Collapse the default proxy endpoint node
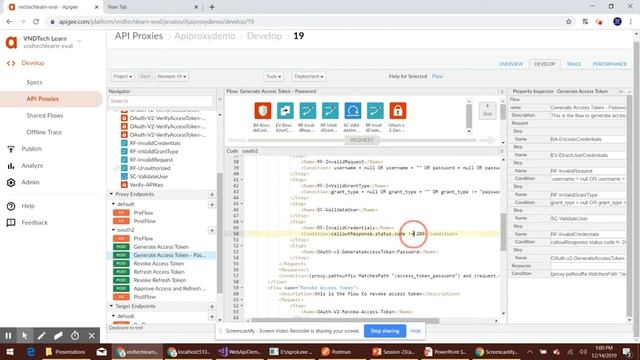640x360 pixels. click(114, 204)
